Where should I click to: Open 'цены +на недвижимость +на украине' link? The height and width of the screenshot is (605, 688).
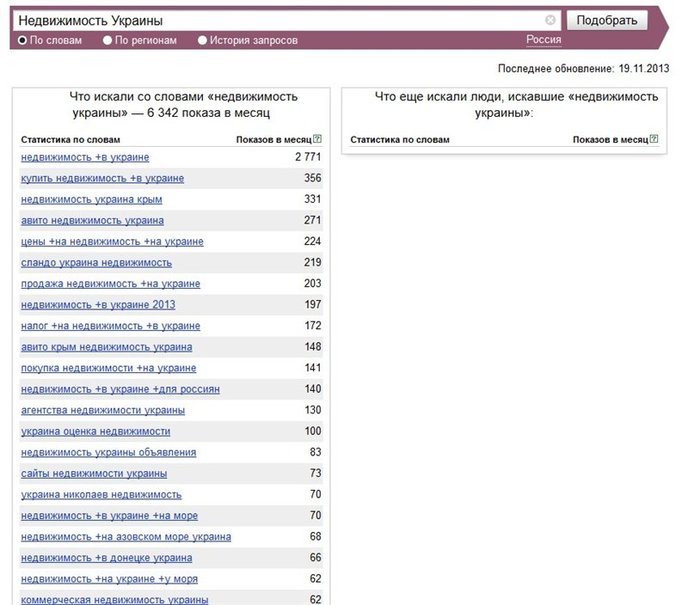point(112,242)
